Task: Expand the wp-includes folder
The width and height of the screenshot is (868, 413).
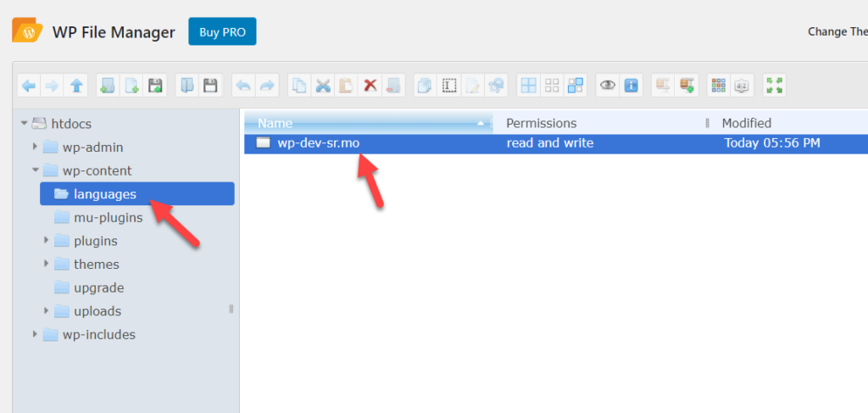Action: tap(35, 334)
